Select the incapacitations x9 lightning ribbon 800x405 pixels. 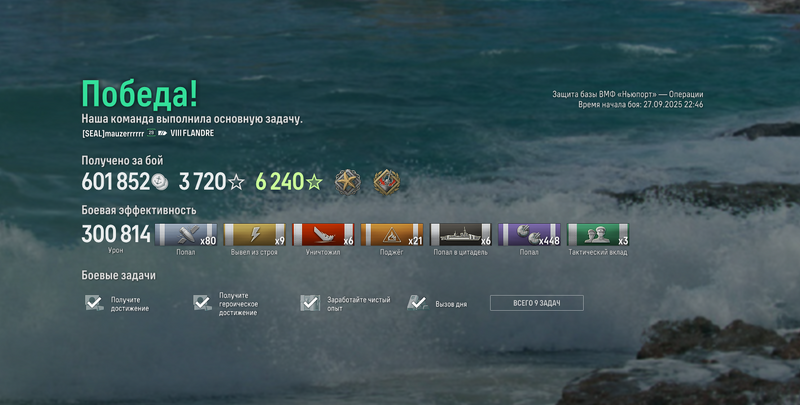[254, 235]
